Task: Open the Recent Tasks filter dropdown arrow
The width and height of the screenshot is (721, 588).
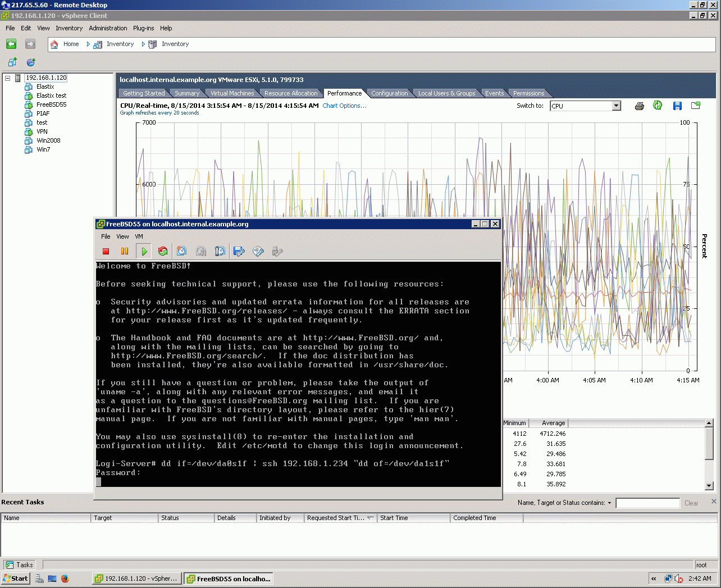Action: (609, 503)
